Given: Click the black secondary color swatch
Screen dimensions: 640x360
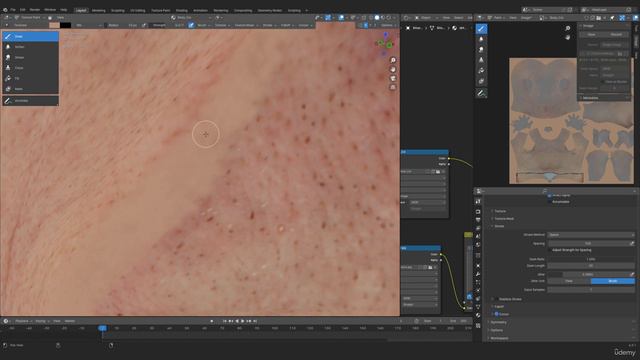Looking at the screenshot, I should click(x=65, y=25).
